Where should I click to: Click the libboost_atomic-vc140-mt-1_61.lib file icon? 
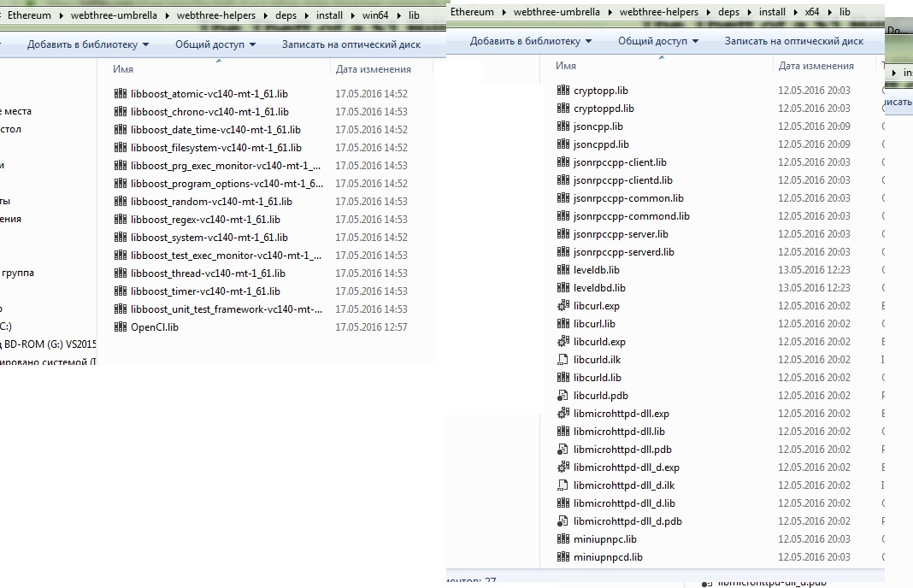coord(121,93)
